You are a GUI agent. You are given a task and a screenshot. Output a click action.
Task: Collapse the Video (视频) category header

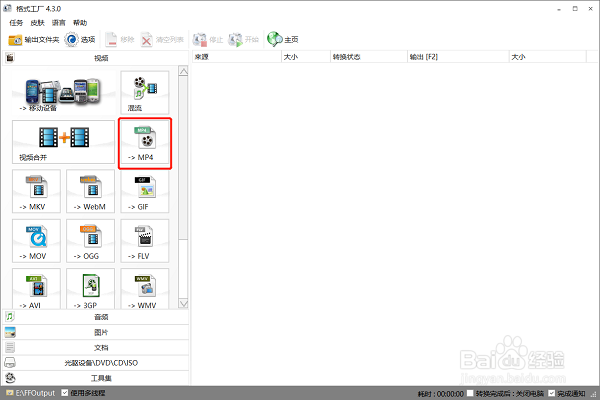pyautogui.click(x=96, y=58)
